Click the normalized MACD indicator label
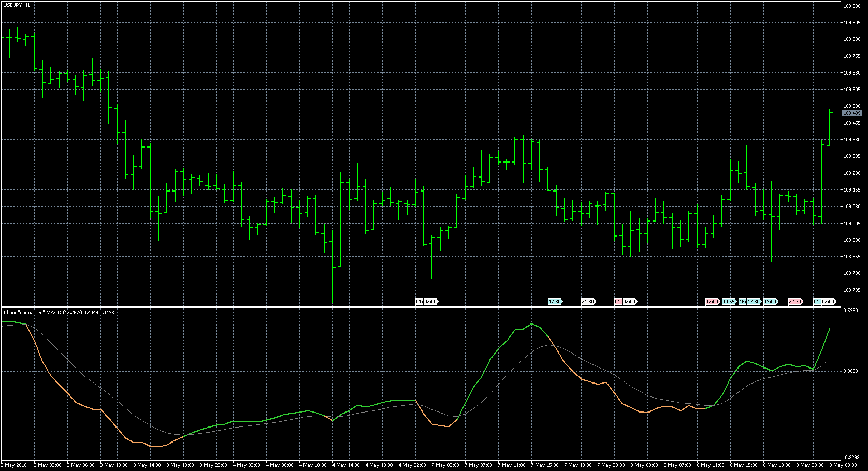This screenshot has width=868, height=471. 58,313
